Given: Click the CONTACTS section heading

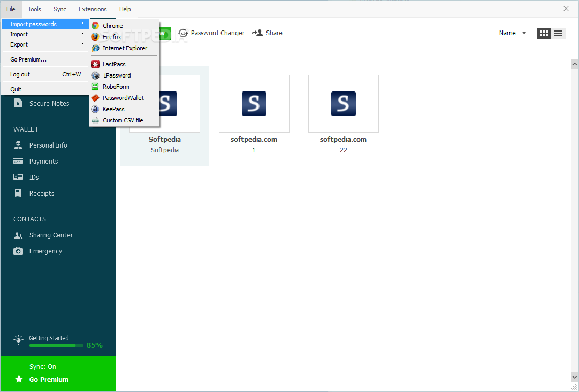Looking at the screenshot, I should point(29,219).
